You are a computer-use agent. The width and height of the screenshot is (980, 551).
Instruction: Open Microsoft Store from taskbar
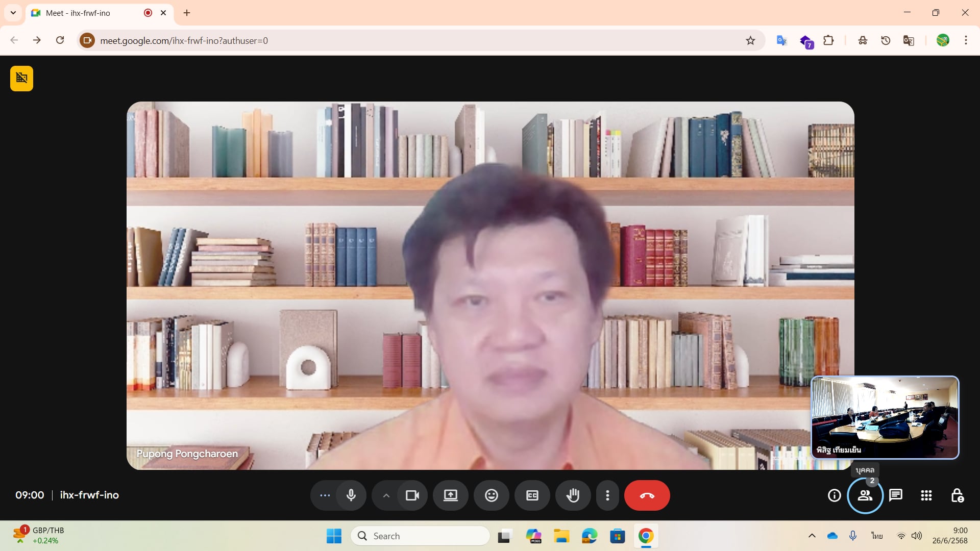tap(618, 536)
